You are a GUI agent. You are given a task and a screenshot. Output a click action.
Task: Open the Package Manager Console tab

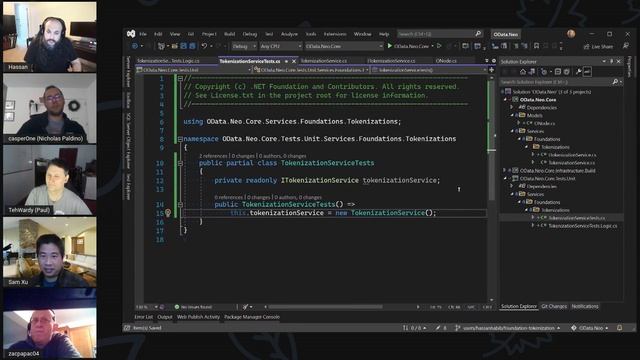point(252,317)
